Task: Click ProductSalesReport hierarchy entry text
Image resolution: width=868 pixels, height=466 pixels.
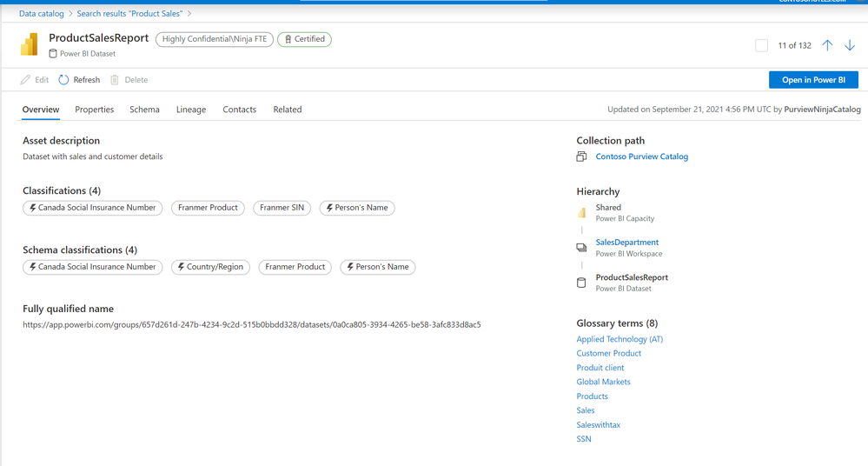Action: pos(632,277)
